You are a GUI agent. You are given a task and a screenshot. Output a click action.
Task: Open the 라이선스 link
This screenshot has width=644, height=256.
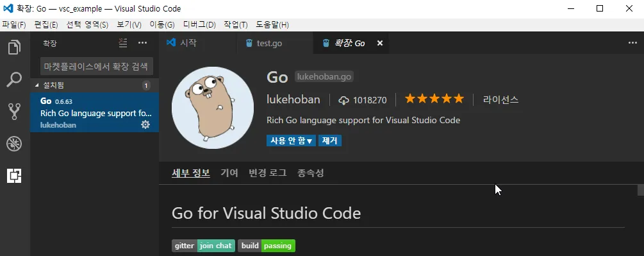coord(500,99)
